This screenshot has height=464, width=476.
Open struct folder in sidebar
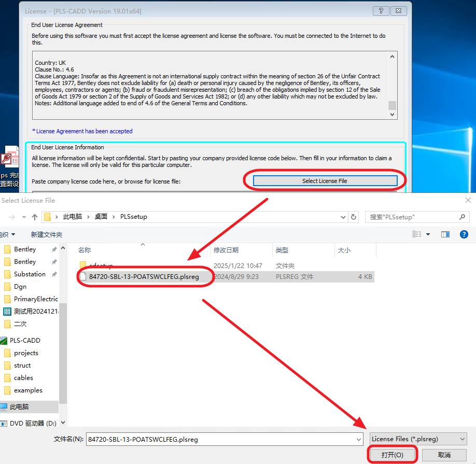coord(22,365)
